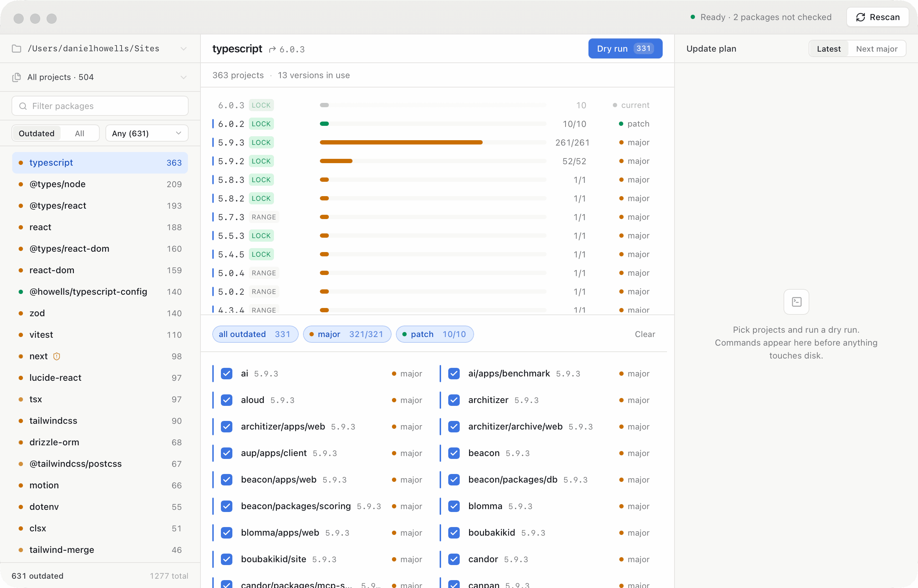Click the terminal icon in the empty Update plan
Screen dimensions: 918x588
796,302
